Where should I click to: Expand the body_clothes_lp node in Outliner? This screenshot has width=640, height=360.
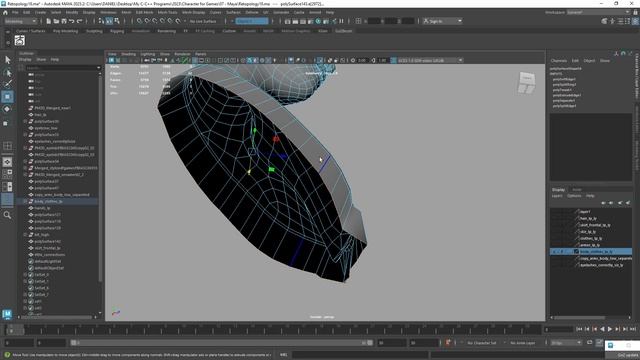[x=25, y=202]
